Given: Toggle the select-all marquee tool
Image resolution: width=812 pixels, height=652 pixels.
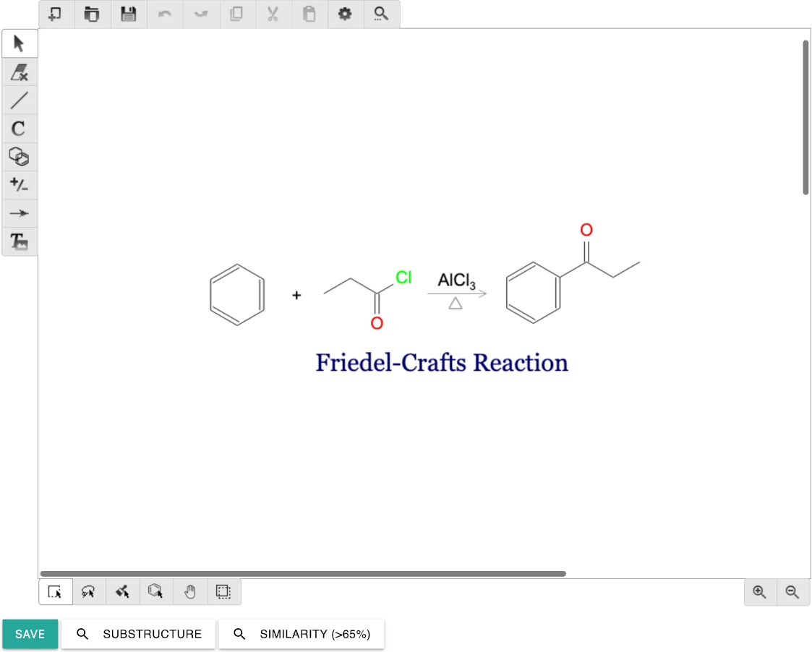Looking at the screenshot, I should 223,591.
